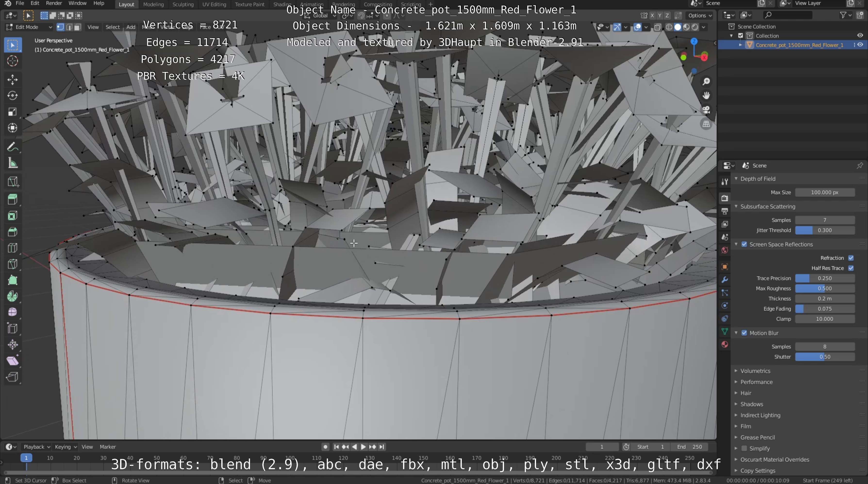
Task: Open the Edit Mode dropdown
Action: tap(29, 27)
